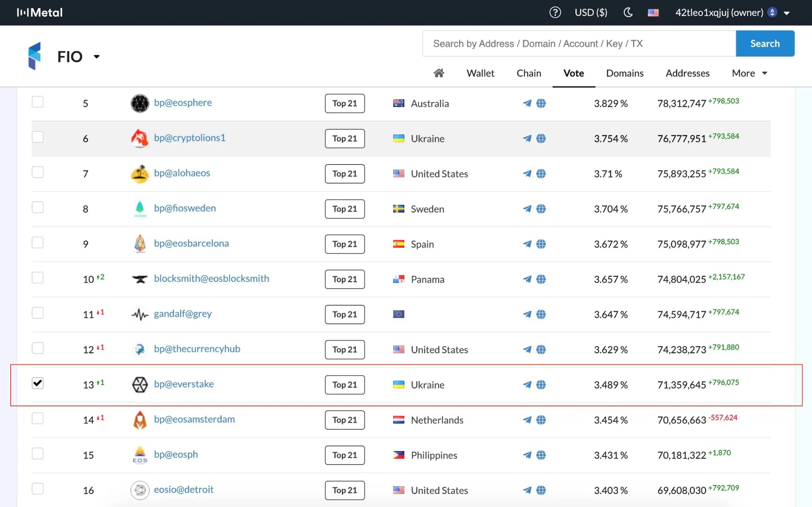
Task: Click Top 21 badge for bp@eosph
Action: (345, 455)
